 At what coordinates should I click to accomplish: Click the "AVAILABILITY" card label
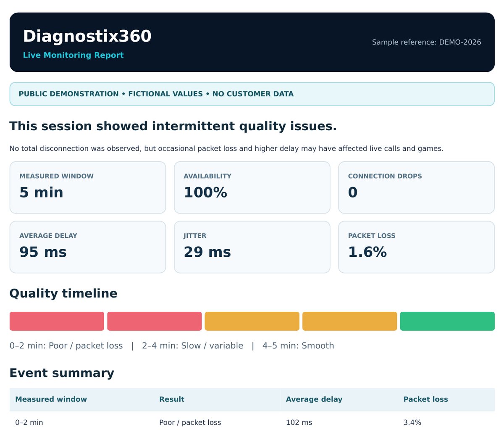point(207,176)
